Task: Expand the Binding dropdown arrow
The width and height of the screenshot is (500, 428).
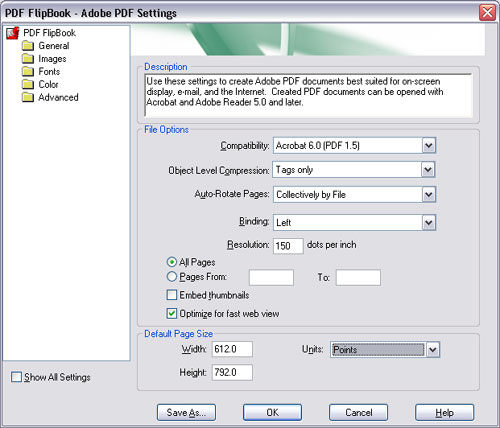Action: point(429,223)
